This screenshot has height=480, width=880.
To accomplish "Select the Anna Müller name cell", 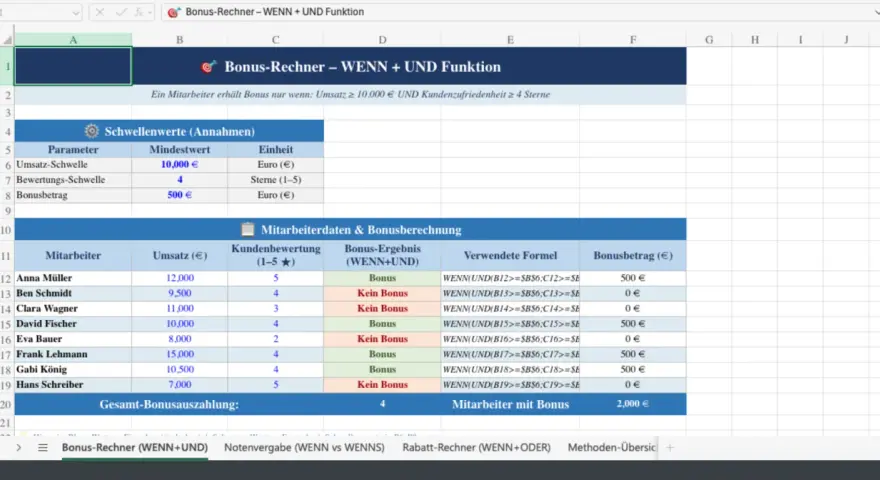I will pyautogui.click(x=73, y=278).
